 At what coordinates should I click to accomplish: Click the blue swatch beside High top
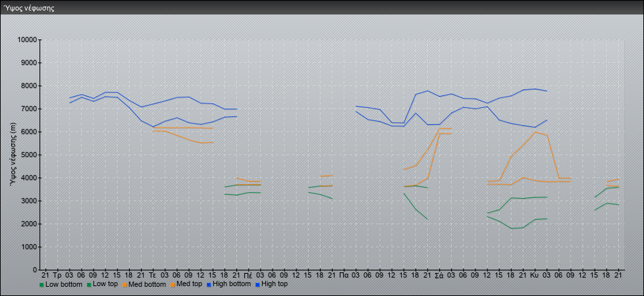point(257,285)
